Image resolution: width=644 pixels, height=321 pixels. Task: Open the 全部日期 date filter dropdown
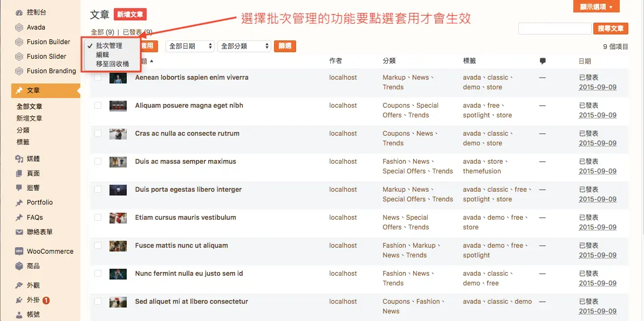[190, 46]
